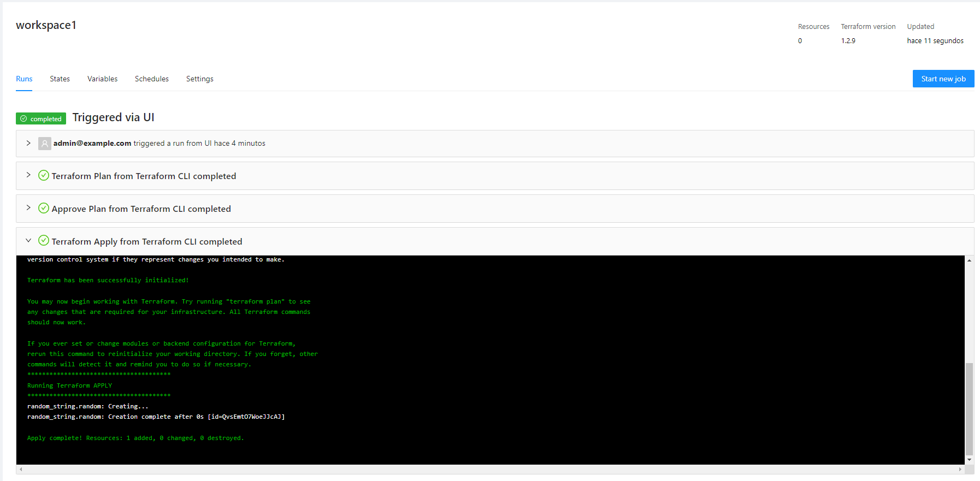This screenshot has height=481, width=980.
Task: Open the Variables tab
Action: click(x=102, y=79)
